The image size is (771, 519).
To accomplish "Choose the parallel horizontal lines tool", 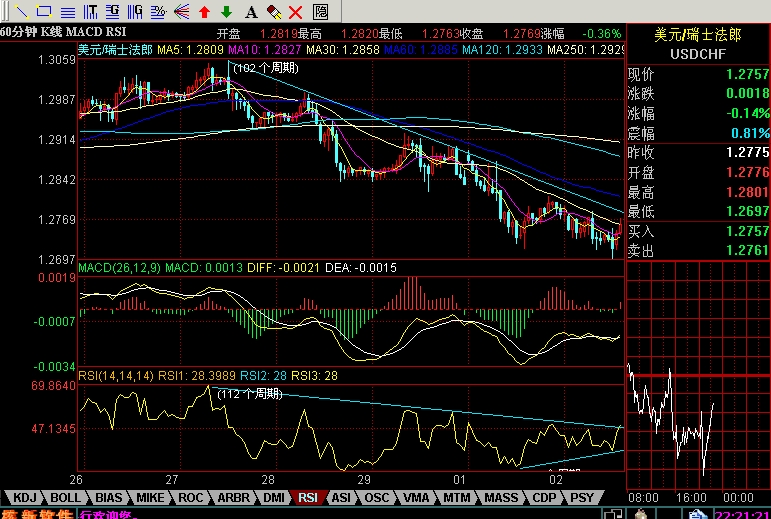I will pyautogui.click(x=68, y=11).
